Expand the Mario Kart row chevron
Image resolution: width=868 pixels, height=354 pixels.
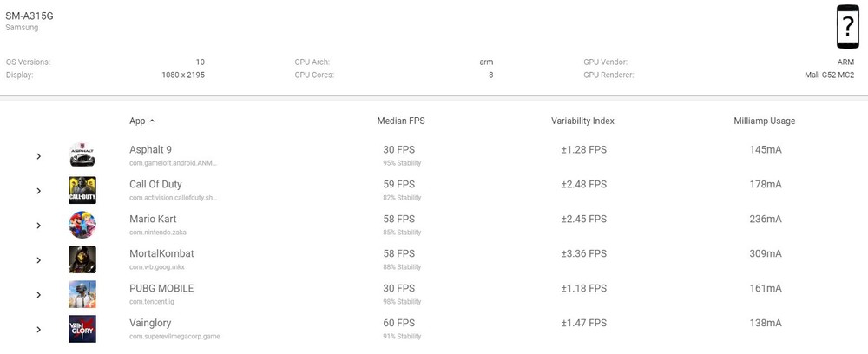point(39,226)
